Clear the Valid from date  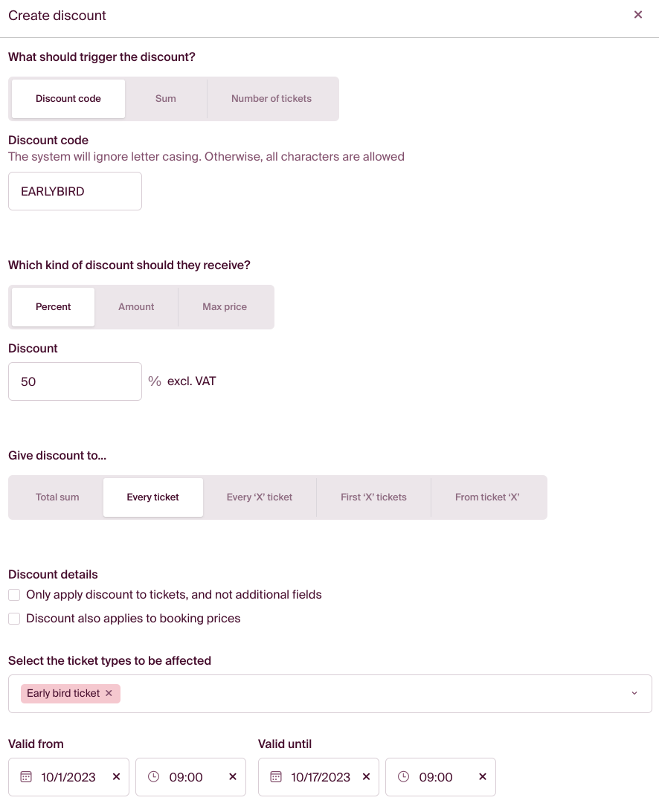(116, 777)
